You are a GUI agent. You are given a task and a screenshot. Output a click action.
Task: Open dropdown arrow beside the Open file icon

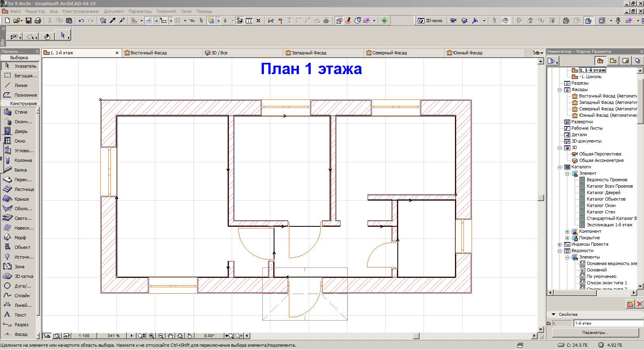click(21, 21)
